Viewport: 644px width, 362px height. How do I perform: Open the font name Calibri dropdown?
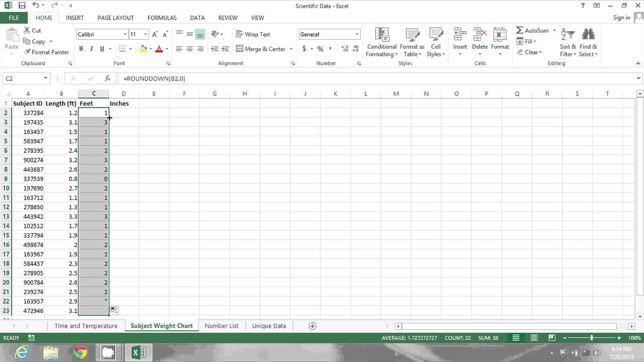(125, 34)
